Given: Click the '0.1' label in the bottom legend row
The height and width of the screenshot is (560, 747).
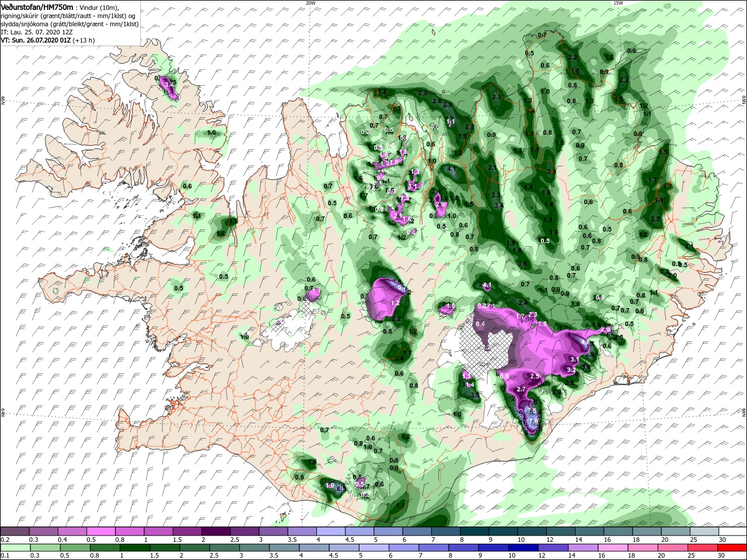Looking at the screenshot, I should tap(5, 555).
